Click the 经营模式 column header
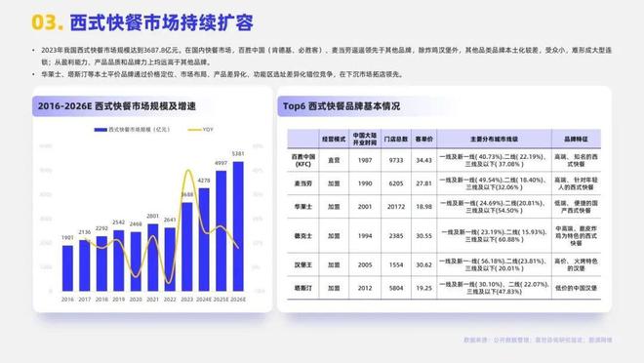This screenshot has height=363, width=644. pos(334,140)
